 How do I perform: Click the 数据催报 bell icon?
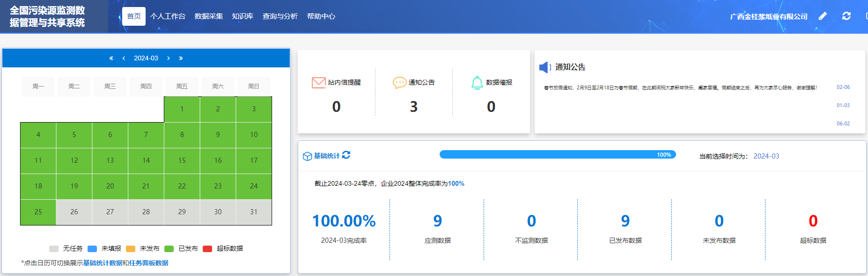coord(477,83)
